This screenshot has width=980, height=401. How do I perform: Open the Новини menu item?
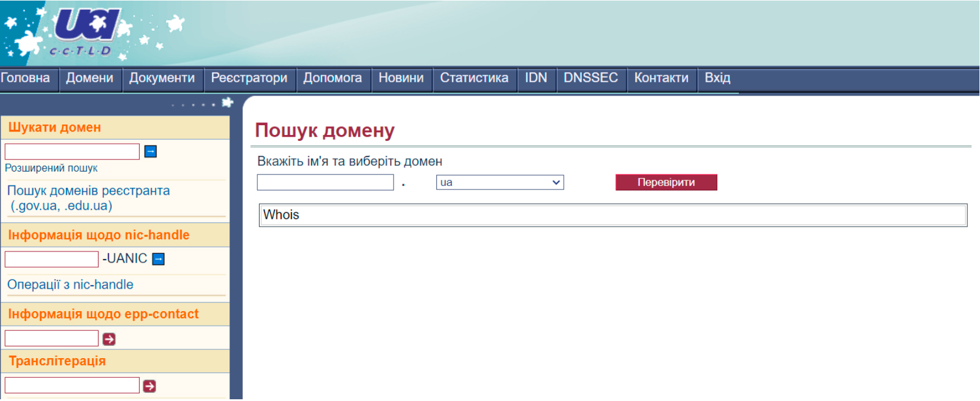click(401, 78)
